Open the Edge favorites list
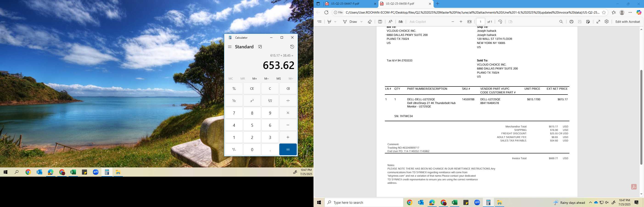 [614, 12]
